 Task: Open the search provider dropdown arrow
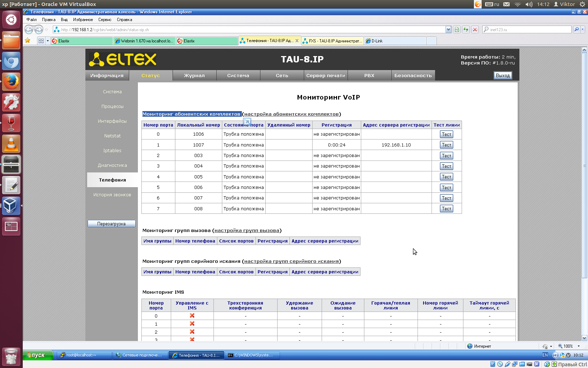point(583,30)
